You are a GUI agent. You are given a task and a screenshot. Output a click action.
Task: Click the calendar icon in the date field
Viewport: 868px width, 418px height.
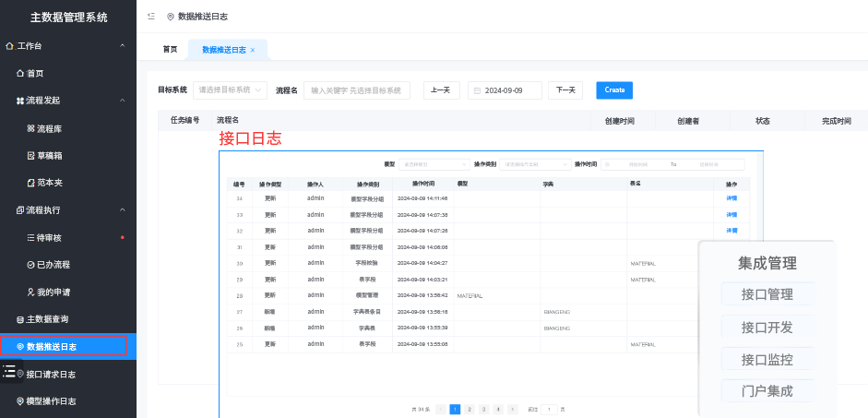tap(476, 90)
